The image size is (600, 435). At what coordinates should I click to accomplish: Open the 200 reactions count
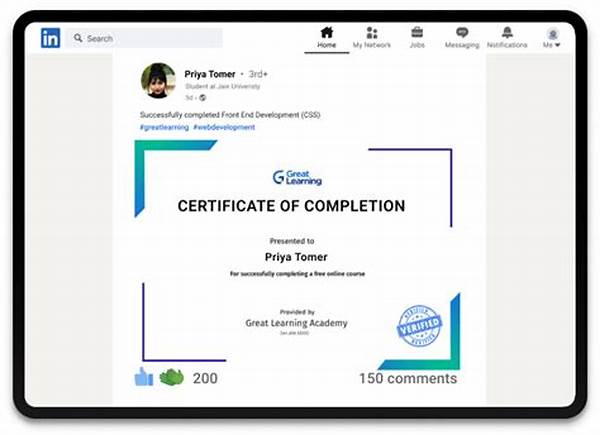[205, 378]
